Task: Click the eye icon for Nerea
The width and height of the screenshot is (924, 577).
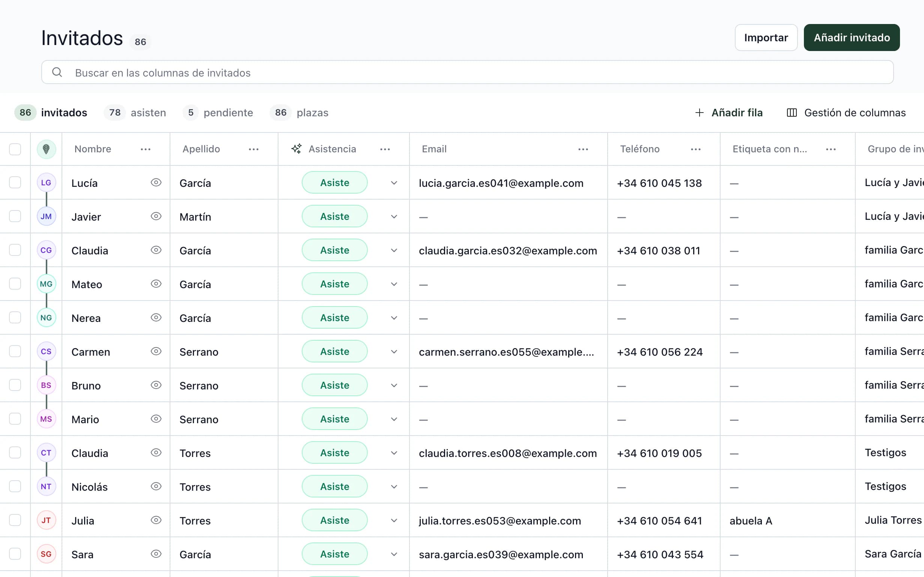Action: pos(156,317)
